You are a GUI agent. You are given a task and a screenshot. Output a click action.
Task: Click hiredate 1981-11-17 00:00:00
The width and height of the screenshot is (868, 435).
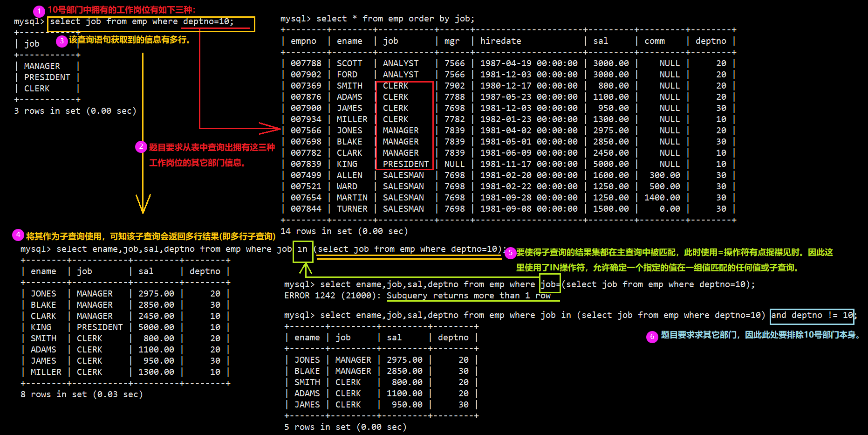529,164
